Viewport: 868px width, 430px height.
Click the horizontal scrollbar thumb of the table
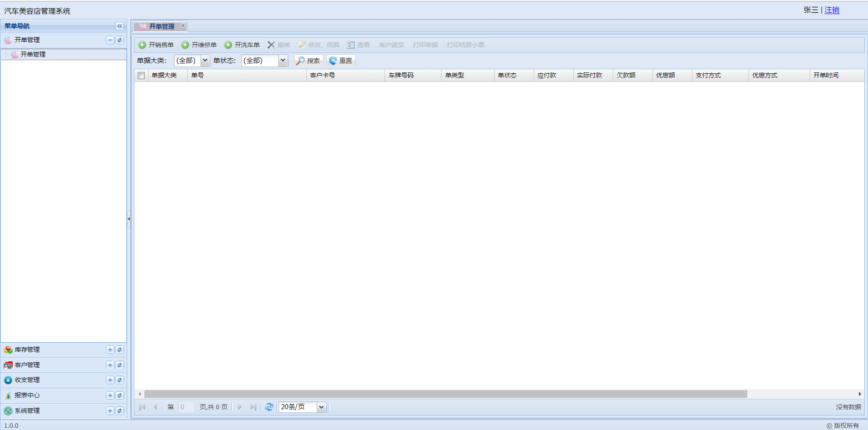(x=446, y=394)
